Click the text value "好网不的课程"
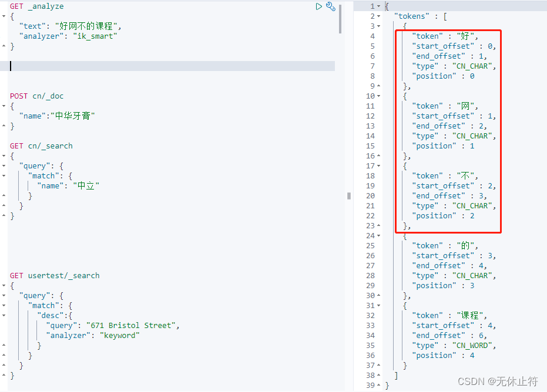This screenshot has width=547, height=392. [x=86, y=26]
